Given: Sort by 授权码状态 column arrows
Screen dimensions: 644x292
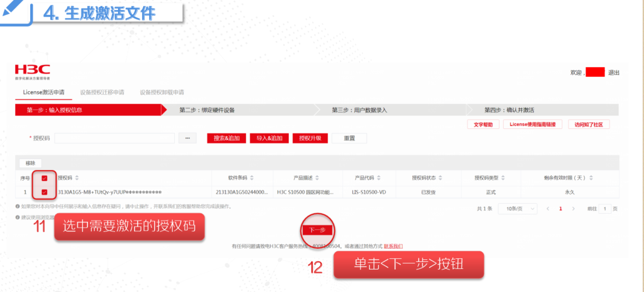Looking at the screenshot, I should point(440,178).
